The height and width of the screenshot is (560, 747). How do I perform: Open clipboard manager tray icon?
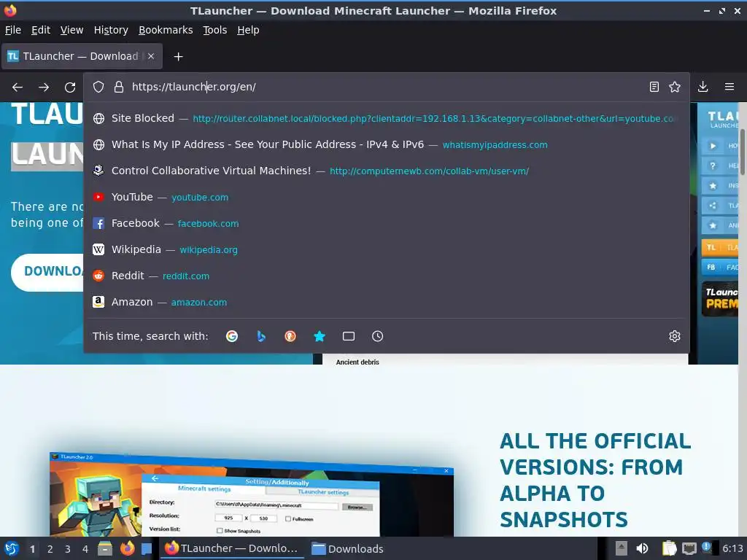670,548
